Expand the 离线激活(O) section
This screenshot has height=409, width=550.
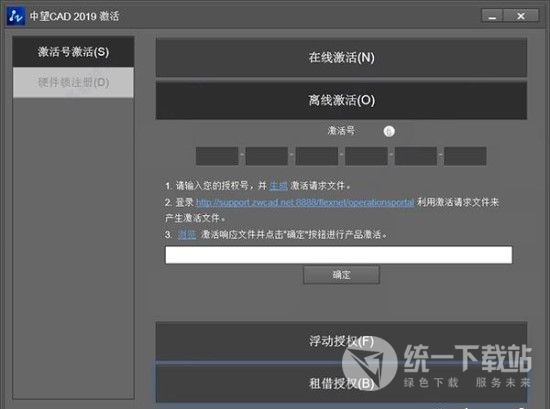point(341,101)
